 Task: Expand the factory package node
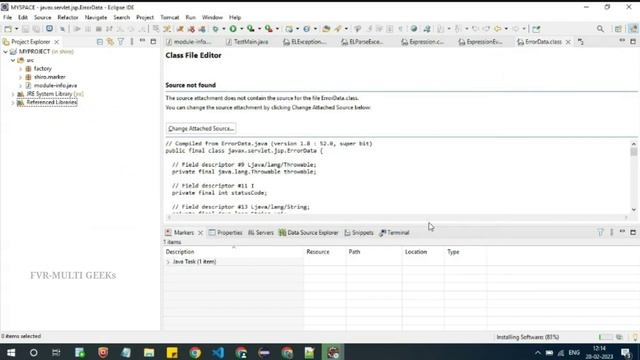[x=20, y=69]
